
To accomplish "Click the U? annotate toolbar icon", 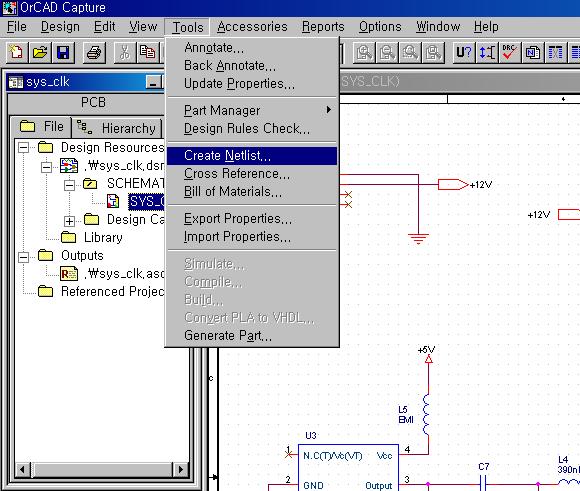I will point(464,52).
